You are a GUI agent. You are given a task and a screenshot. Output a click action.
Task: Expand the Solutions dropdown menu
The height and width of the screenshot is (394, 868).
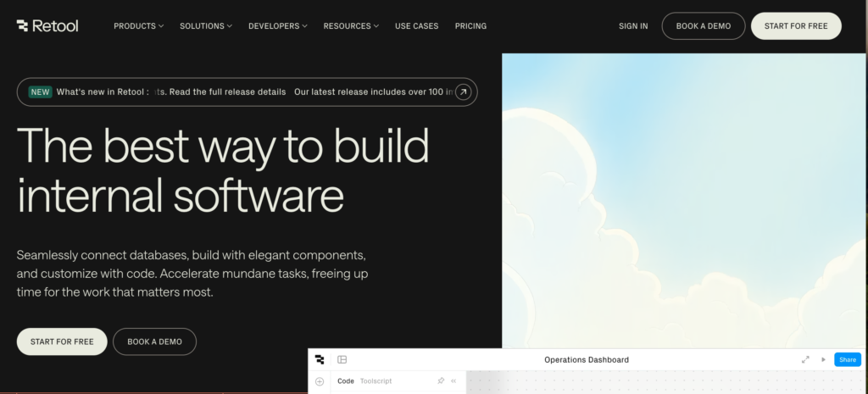pyautogui.click(x=206, y=26)
